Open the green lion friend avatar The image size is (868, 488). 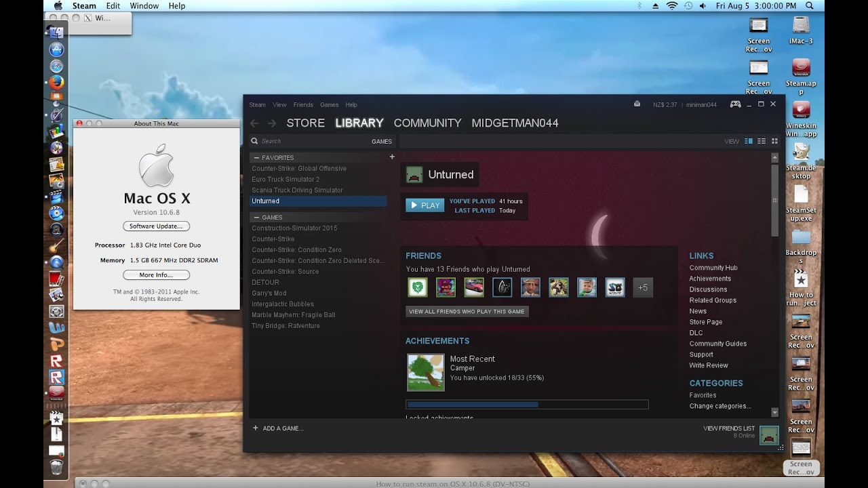[x=417, y=287]
